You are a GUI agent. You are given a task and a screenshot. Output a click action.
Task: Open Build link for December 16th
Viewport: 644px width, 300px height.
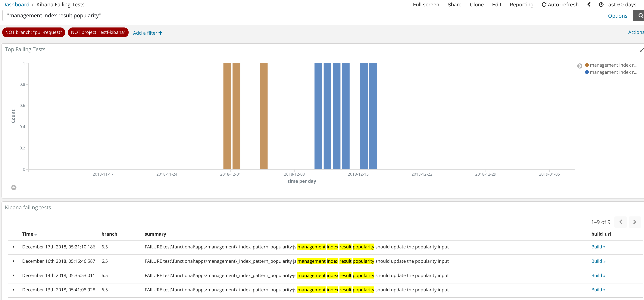(x=598, y=261)
